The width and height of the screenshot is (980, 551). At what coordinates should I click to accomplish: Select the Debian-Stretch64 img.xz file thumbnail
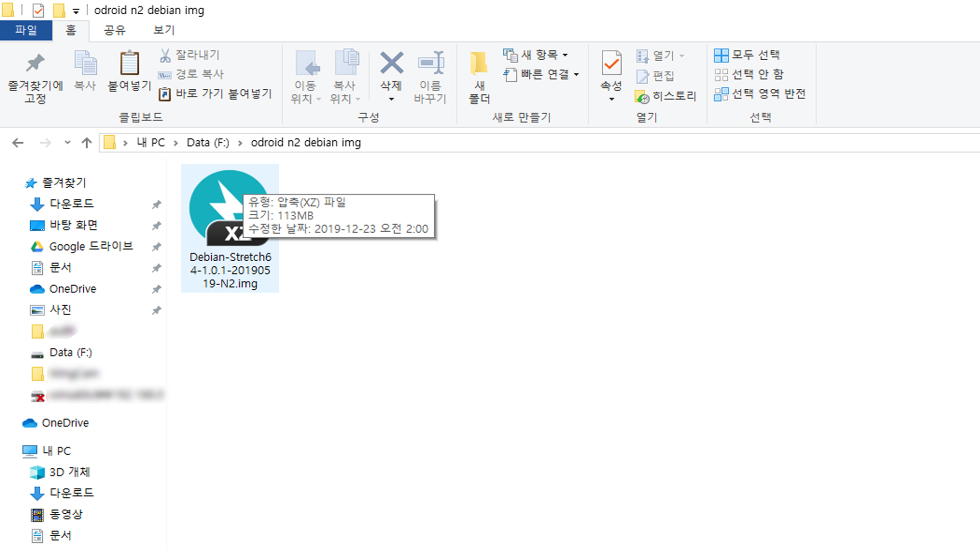point(230,214)
